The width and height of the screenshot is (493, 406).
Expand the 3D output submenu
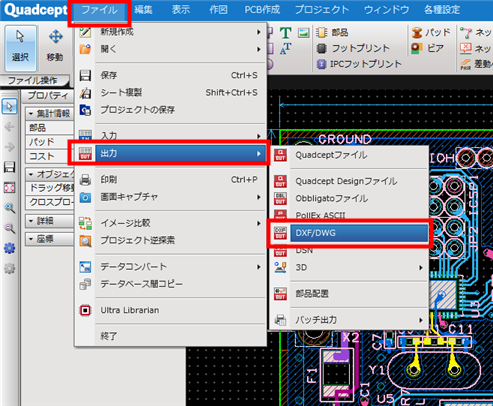point(349,268)
